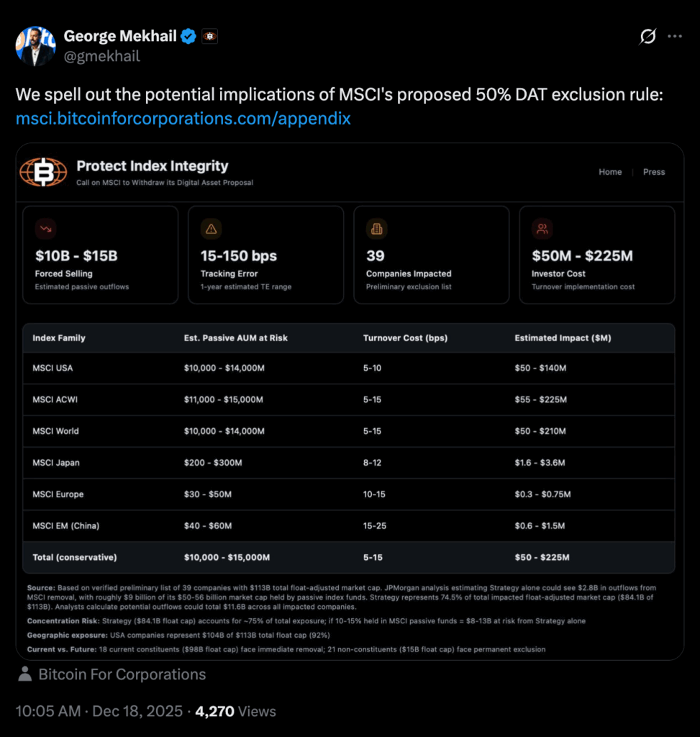This screenshot has height=737, width=700.
Task: Select the Home menu item in the card
Action: point(610,172)
